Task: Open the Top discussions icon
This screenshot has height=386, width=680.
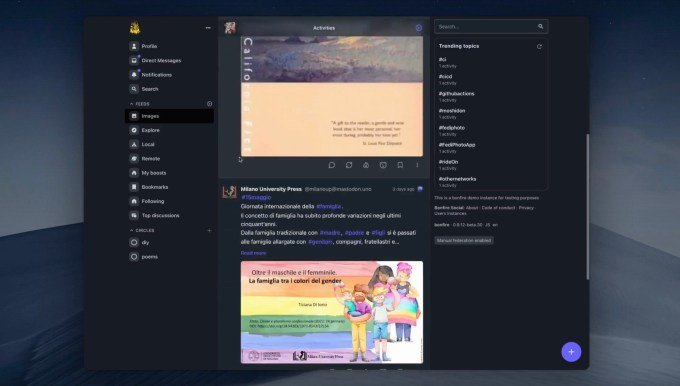Action: click(134, 216)
